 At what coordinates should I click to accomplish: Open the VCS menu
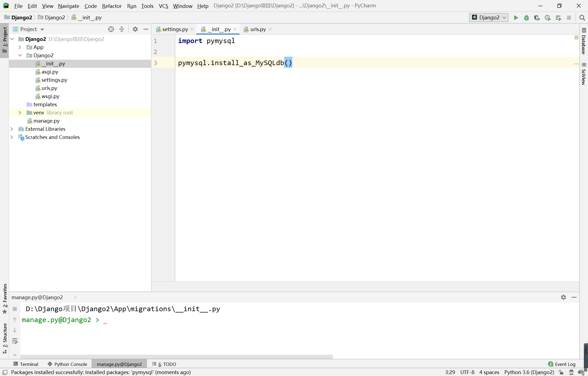[163, 6]
